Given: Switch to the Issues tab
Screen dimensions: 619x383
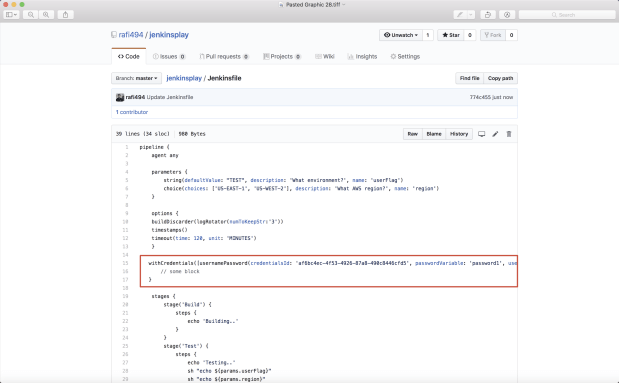Looking at the screenshot, I should (169, 56).
